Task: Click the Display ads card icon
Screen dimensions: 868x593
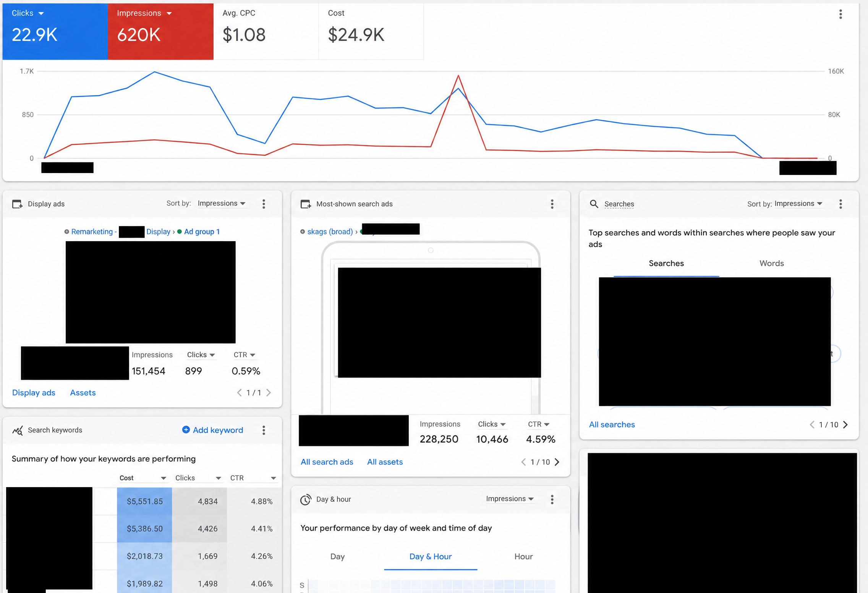Action: pyautogui.click(x=17, y=204)
